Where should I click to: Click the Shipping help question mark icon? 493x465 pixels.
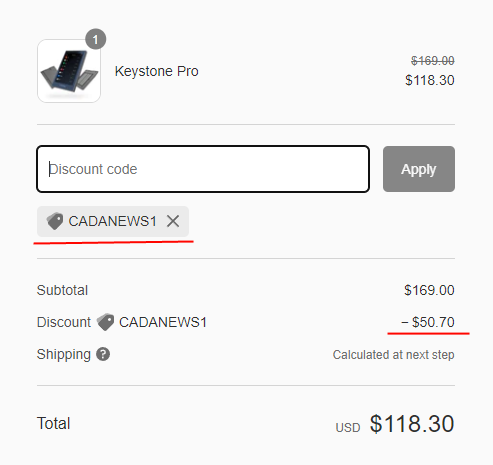103,354
